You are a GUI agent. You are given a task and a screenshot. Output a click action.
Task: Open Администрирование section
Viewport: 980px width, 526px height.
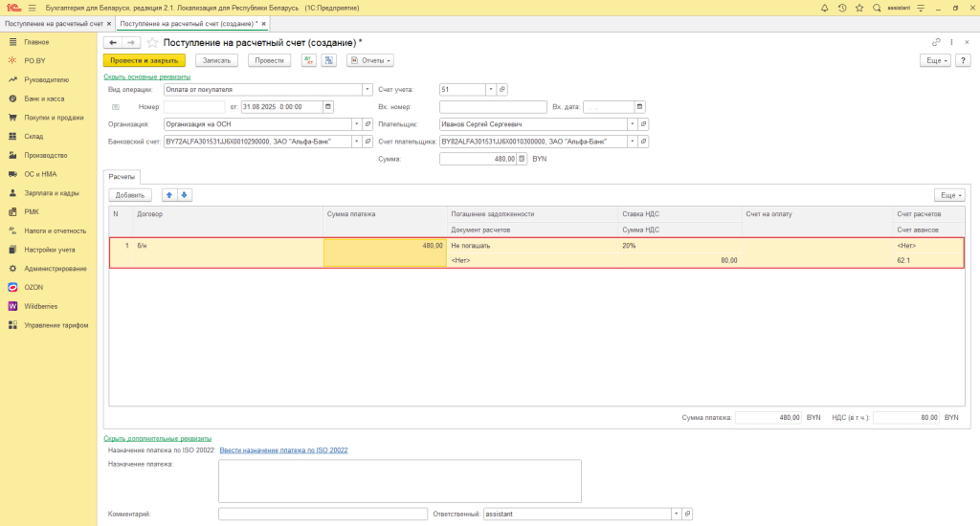point(55,269)
